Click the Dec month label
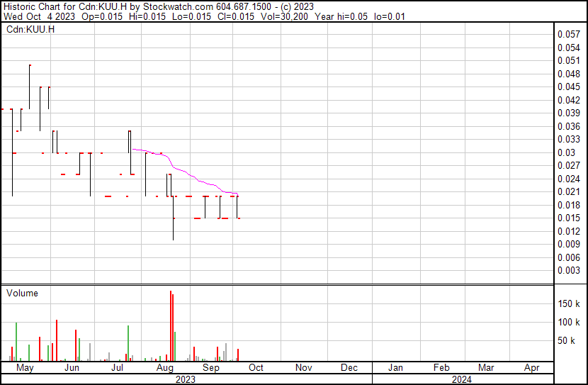The height and width of the screenshot is (385, 588). pyautogui.click(x=349, y=368)
